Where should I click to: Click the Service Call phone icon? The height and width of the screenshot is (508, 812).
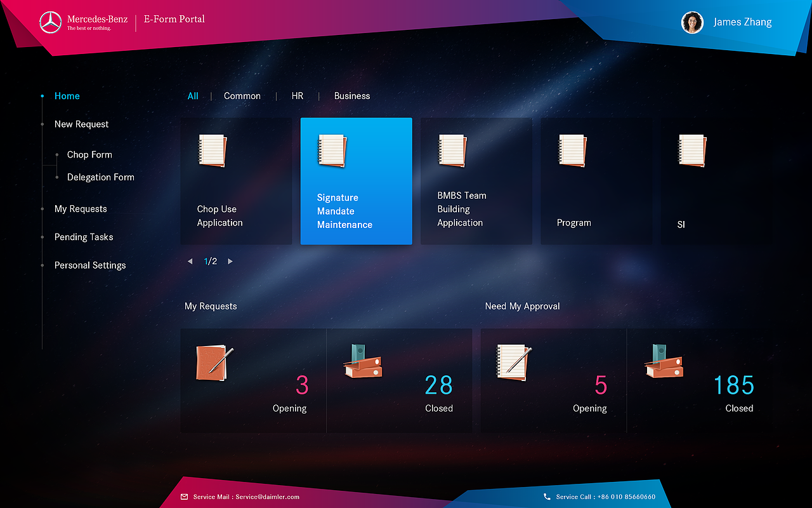click(547, 497)
